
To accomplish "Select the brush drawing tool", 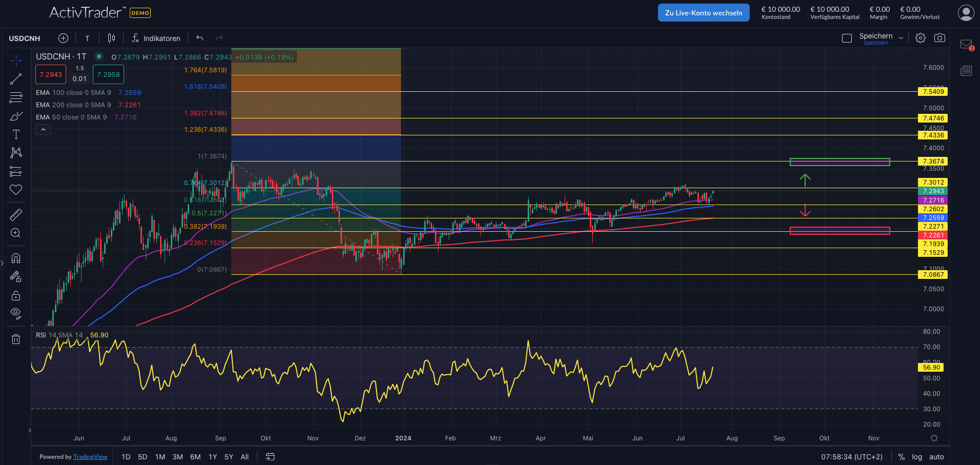I will (16, 116).
